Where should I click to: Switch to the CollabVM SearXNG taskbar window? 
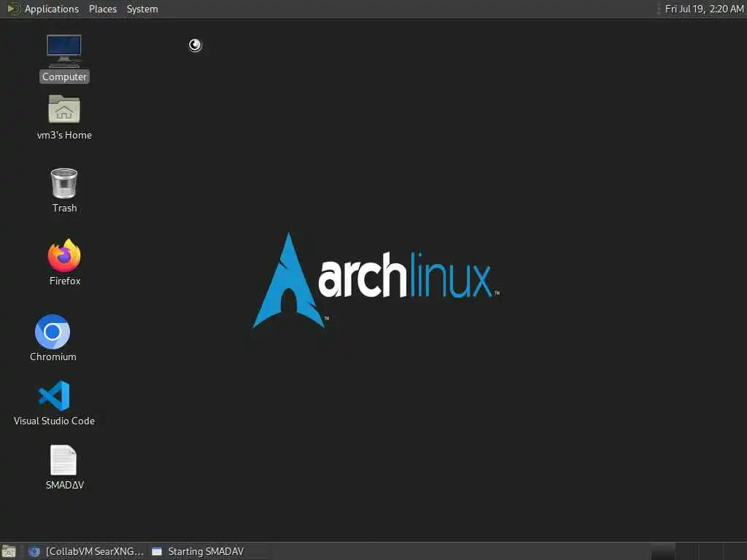click(x=86, y=551)
